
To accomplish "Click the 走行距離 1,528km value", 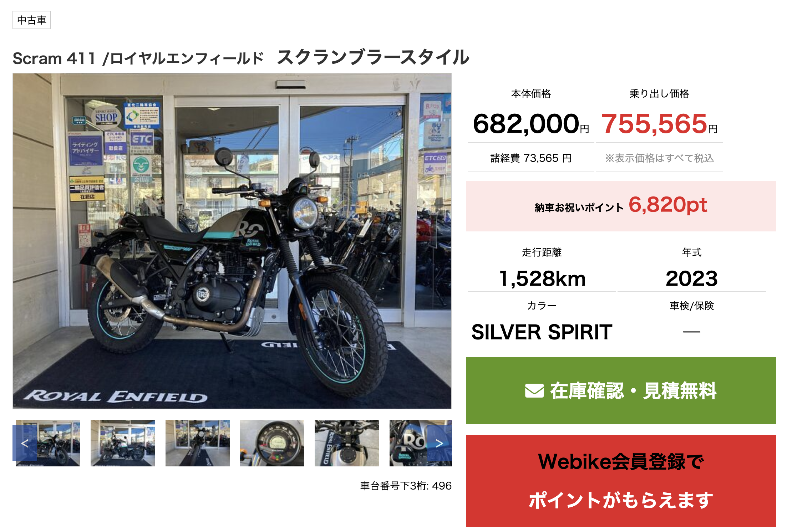I will (x=542, y=278).
